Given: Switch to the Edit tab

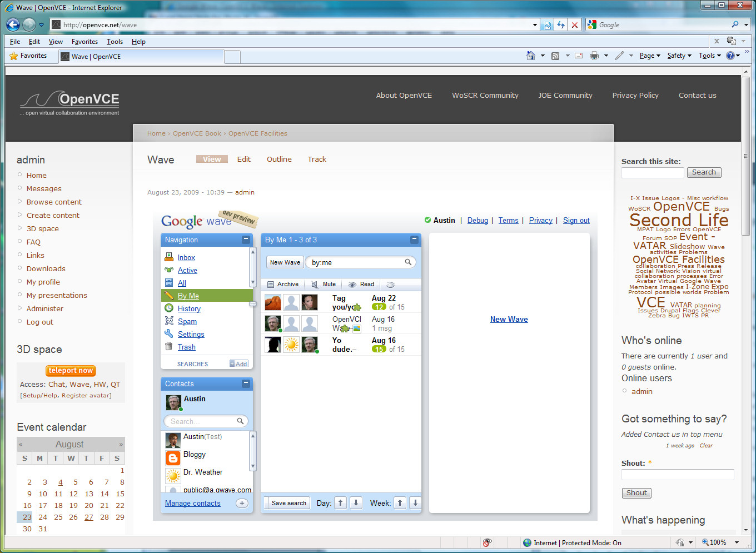Looking at the screenshot, I should click(244, 159).
